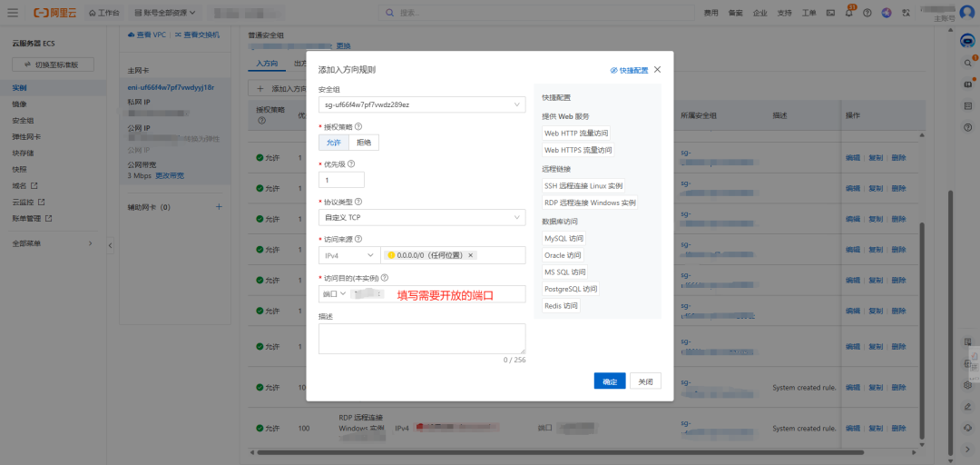Click the plus icon next to 辅助网卡
980x465 pixels.
click(219, 207)
